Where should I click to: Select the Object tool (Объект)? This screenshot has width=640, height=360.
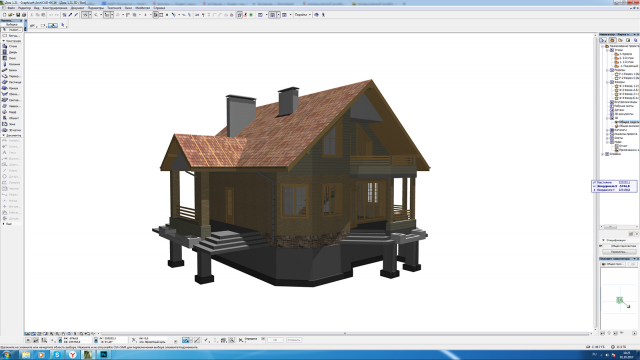point(11,118)
